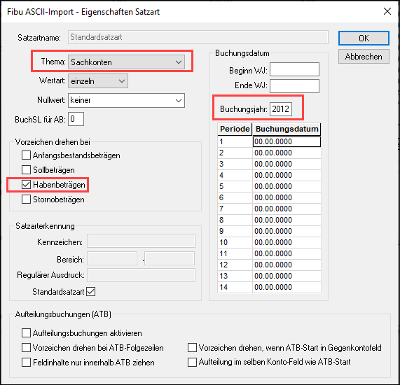
Task: Click the Buchungsdatum column header
Action: [287, 129]
